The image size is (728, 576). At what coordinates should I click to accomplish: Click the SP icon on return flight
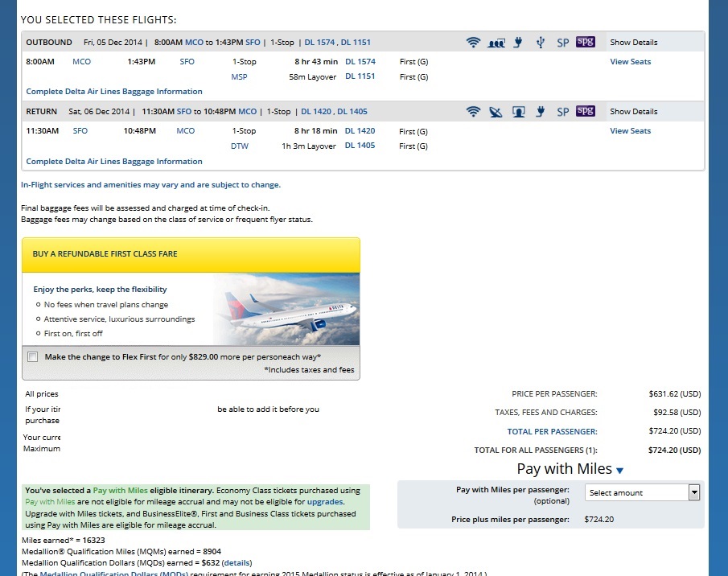[563, 112]
